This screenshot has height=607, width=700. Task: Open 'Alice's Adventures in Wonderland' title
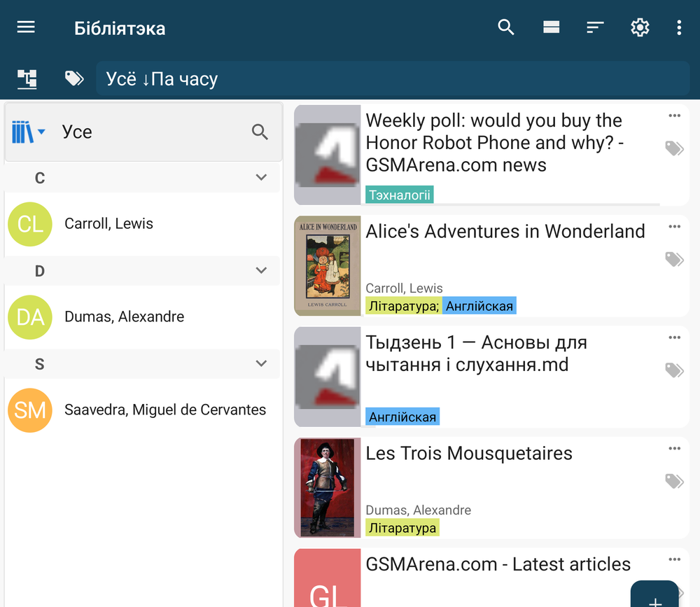(x=505, y=231)
